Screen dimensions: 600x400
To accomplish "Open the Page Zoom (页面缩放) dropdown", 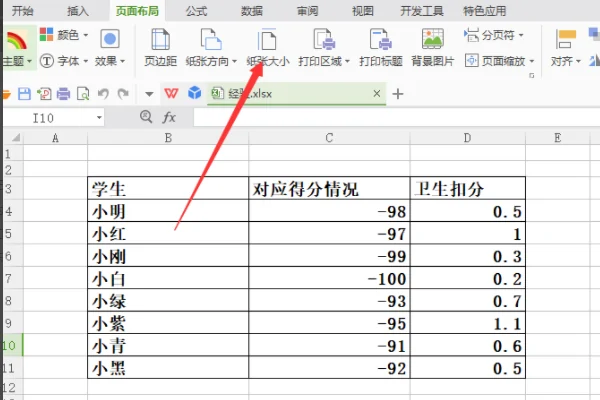I will tap(500, 61).
